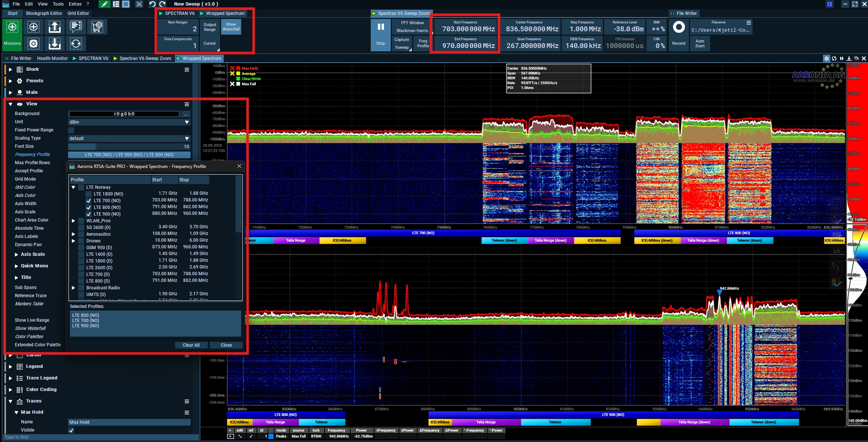Click the Clear All button
Screen dimensions: 868x442
coord(191,345)
